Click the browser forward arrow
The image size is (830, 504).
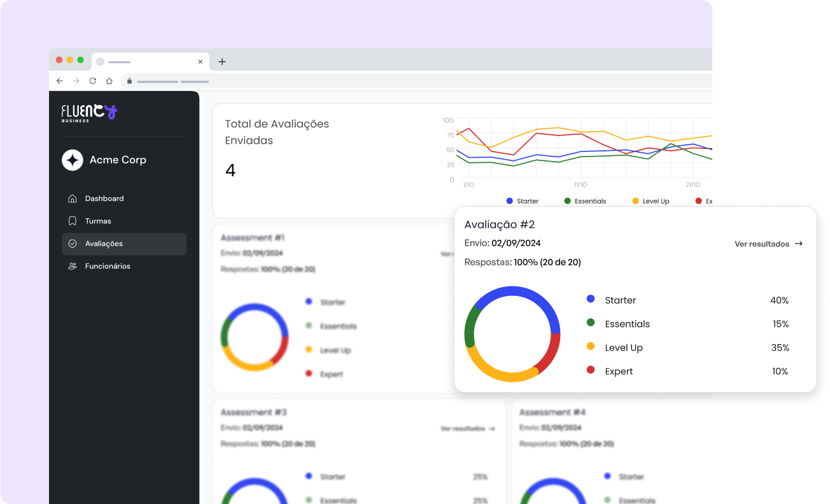pos(76,81)
